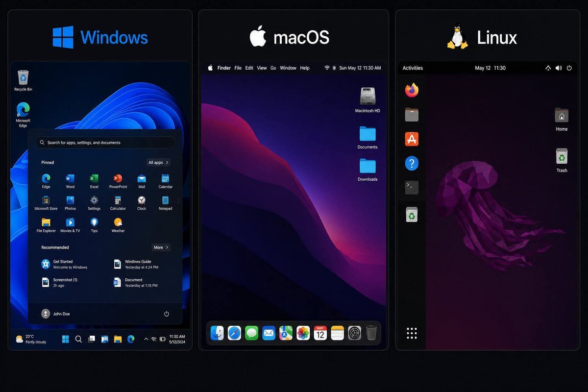
Task: Open Files manager in Linux dock
Action: [x=412, y=115]
